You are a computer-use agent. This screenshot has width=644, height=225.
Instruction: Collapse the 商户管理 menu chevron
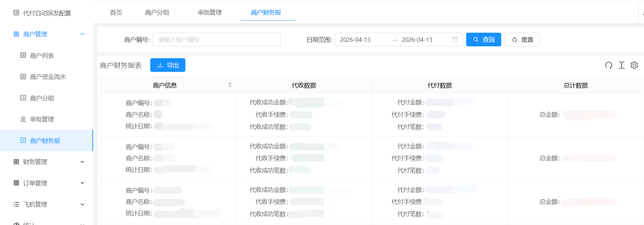82,34
